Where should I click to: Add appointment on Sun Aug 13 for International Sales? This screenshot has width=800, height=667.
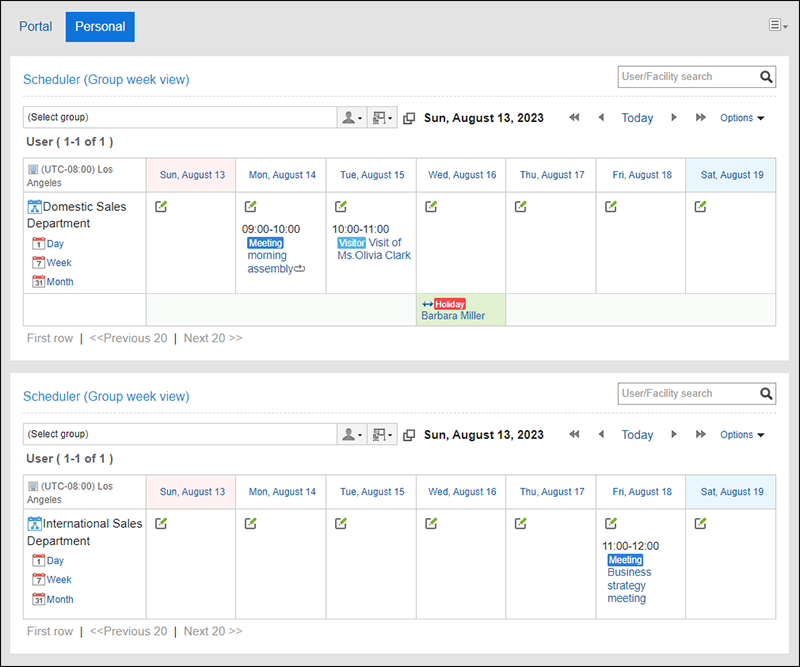(x=161, y=524)
